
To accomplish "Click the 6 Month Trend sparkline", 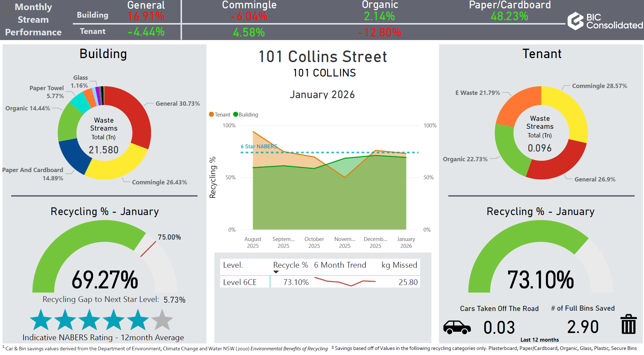I will point(345,281).
